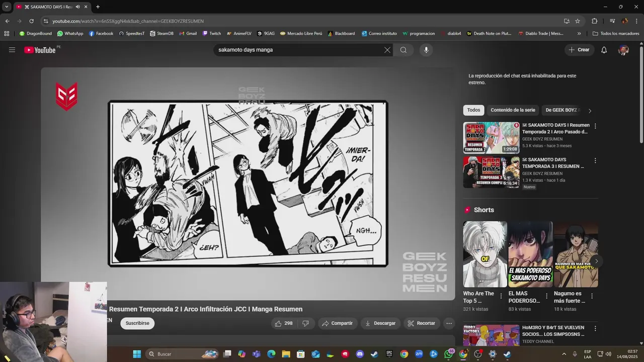Like the video with thumbs up
The image size is (644, 362).
point(283,323)
